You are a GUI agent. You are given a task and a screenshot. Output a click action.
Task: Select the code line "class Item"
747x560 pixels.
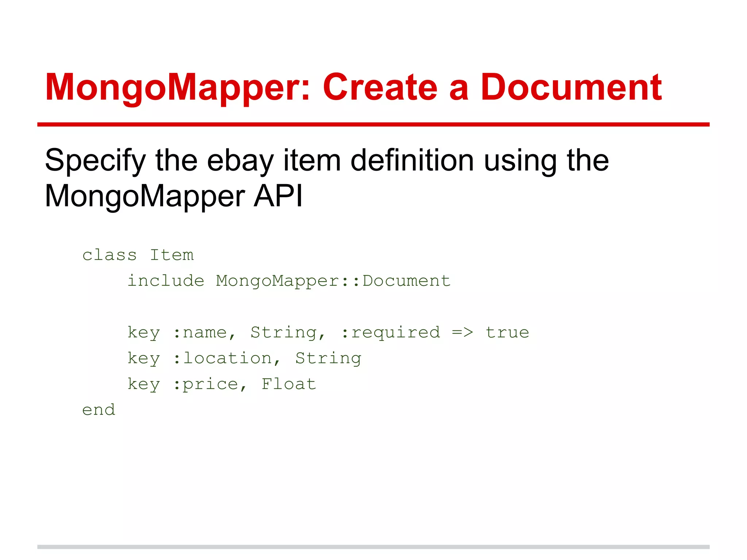(138, 255)
